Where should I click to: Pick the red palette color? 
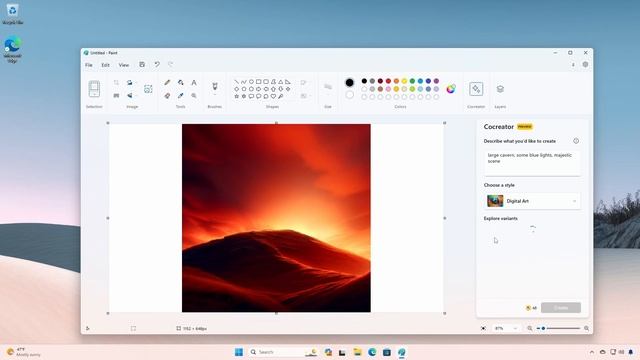(388, 81)
